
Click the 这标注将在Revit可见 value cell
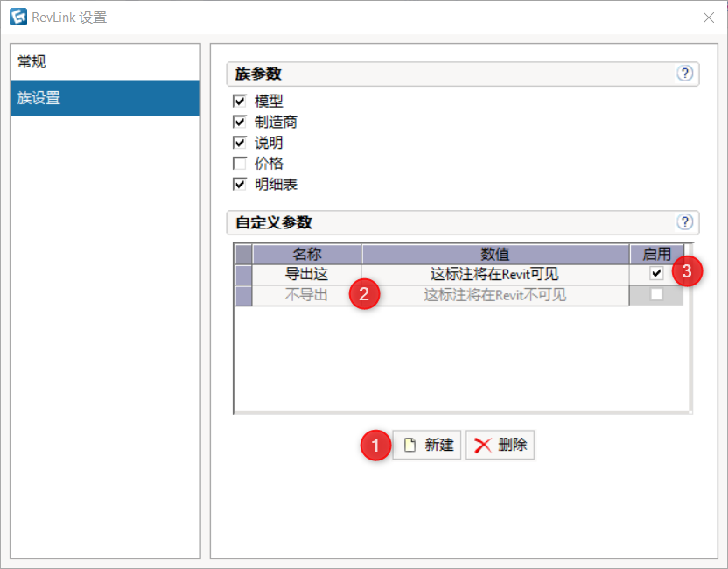tap(495, 274)
